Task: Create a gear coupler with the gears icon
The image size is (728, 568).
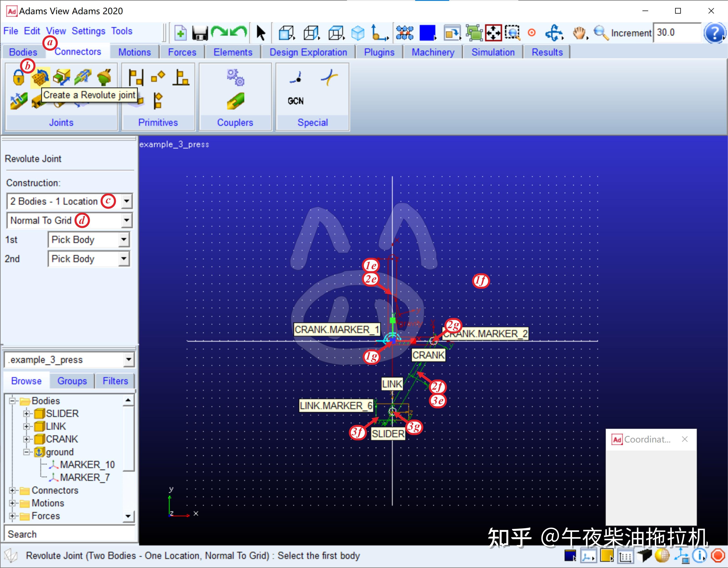Action: (x=235, y=77)
